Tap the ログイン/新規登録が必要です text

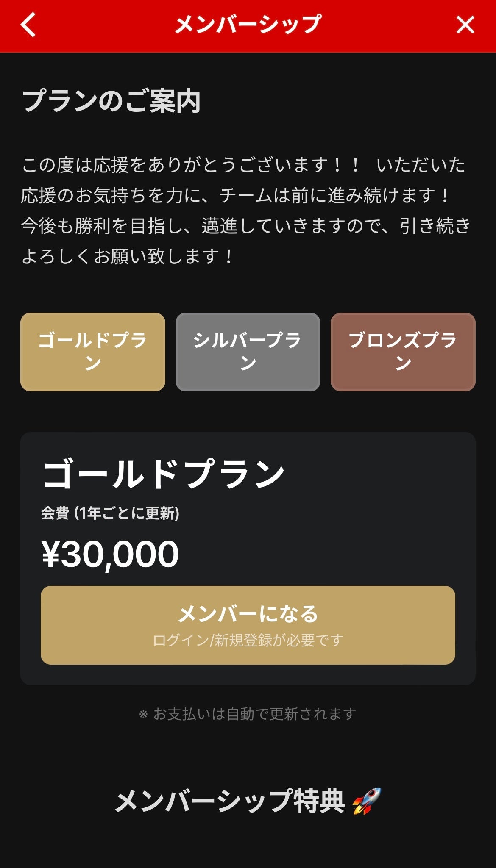[248, 640]
